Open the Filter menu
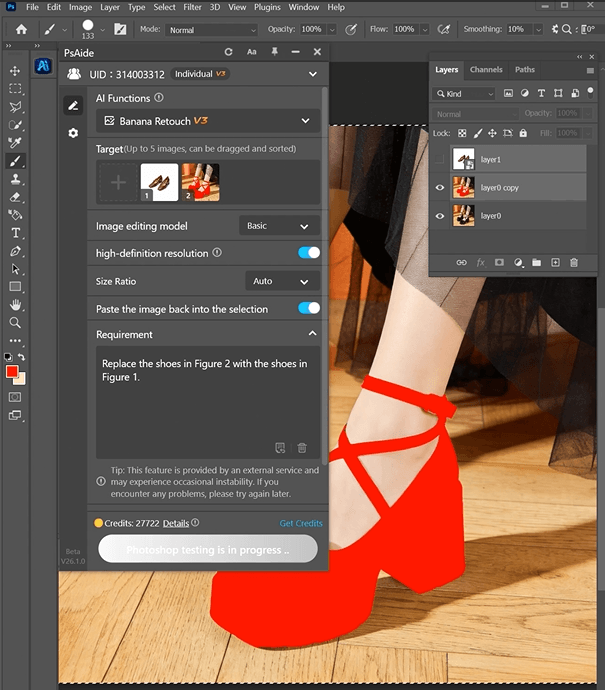The width and height of the screenshot is (605, 690). tap(192, 7)
